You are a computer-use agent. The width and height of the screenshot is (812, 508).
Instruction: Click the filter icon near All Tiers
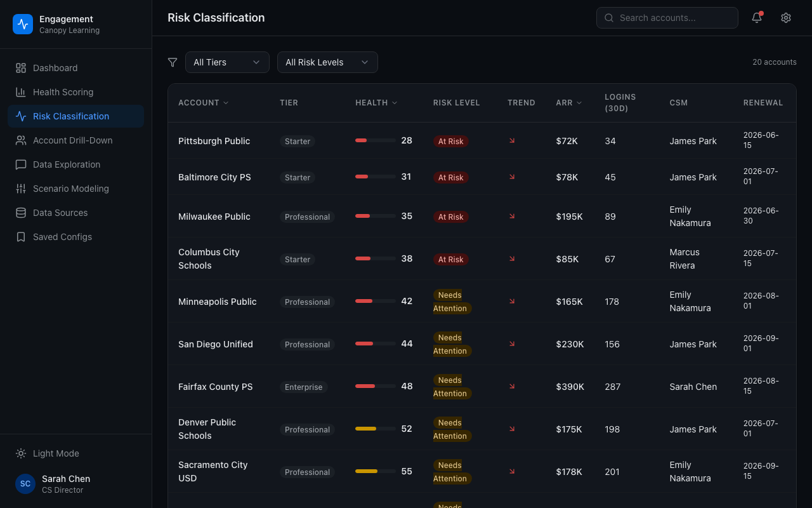172,62
